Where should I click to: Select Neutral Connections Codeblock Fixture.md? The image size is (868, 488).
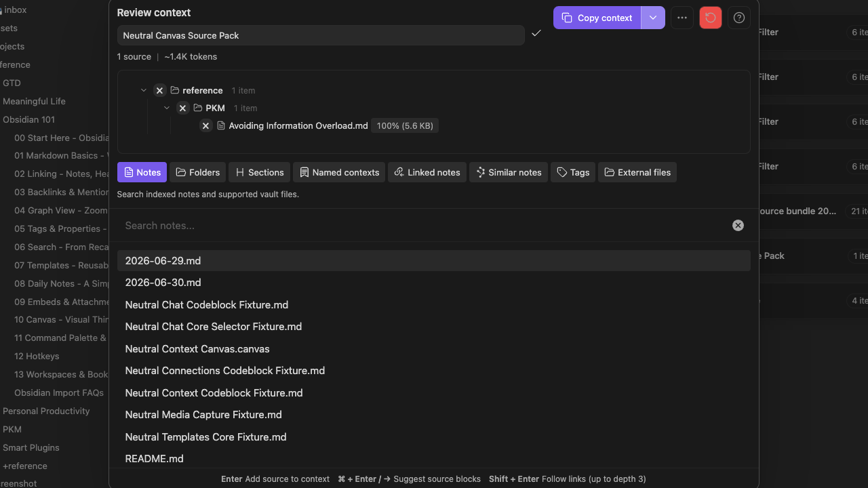pos(434,371)
